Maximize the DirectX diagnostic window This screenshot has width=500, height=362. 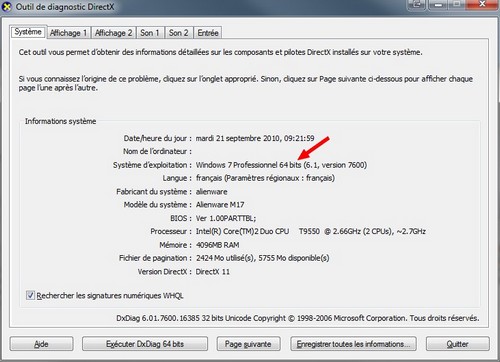[x=457, y=5]
